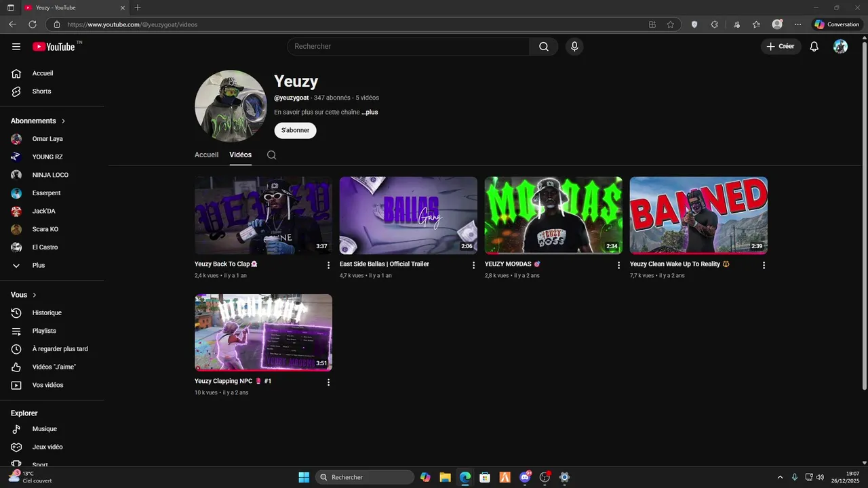Subscribe with the S'abonner button
This screenshot has width=868, height=488.
295,130
